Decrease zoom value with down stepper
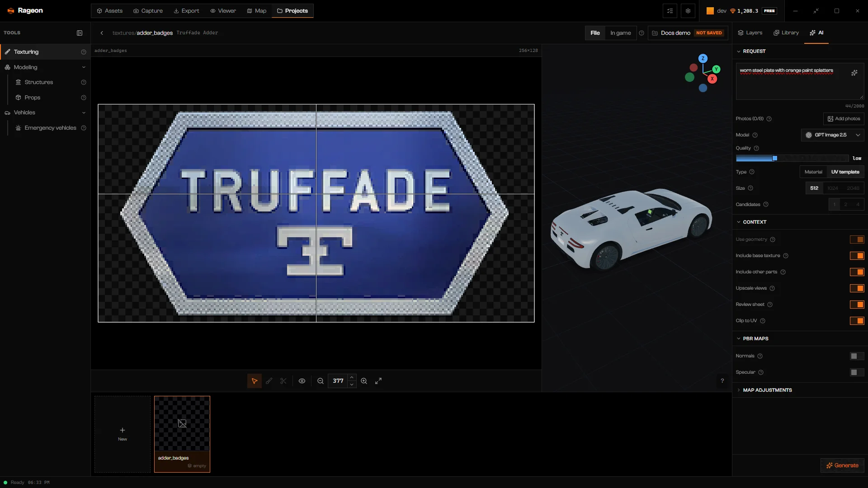Image resolution: width=868 pixels, height=488 pixels. [x=352, y=385]
